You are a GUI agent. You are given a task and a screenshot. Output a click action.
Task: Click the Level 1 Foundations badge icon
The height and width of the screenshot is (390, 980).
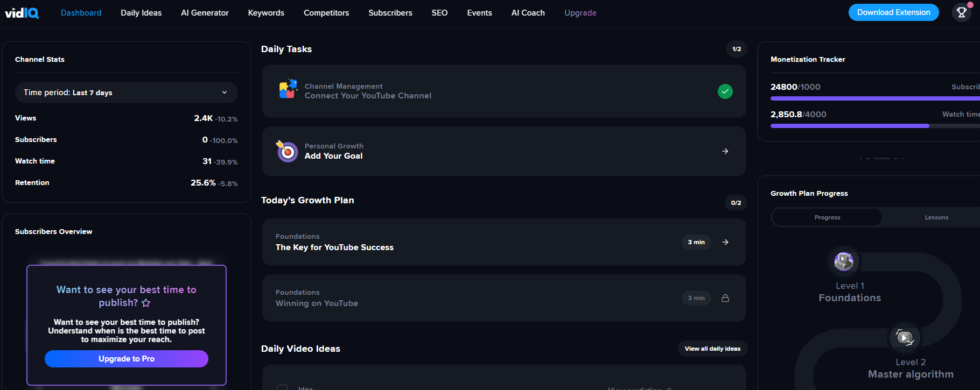tap(844, 261)
